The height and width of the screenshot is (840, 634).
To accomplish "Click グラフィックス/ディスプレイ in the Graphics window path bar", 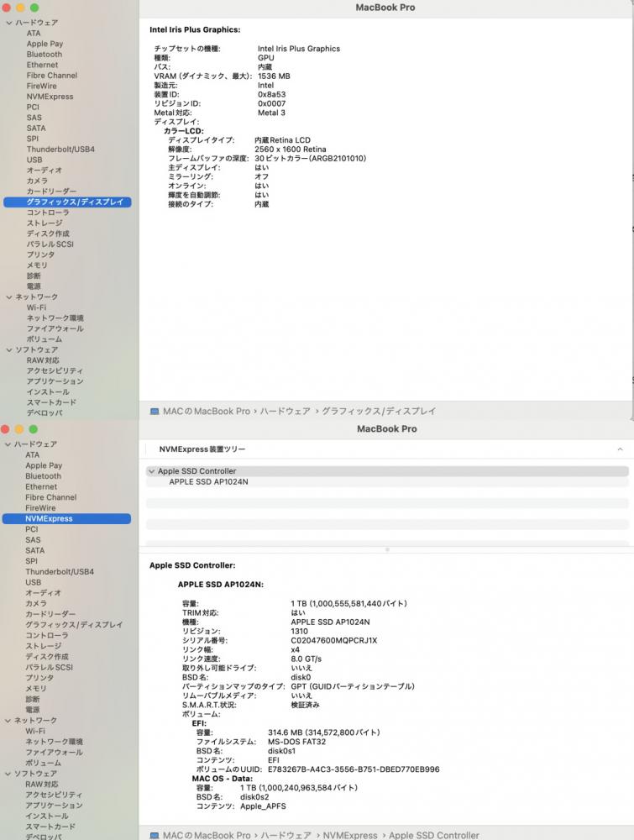I will click(x=379, y=412).
